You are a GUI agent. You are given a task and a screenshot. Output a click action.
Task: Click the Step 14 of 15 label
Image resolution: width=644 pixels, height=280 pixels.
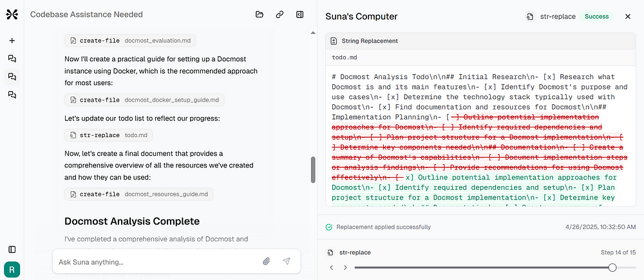tap(618, 252)
